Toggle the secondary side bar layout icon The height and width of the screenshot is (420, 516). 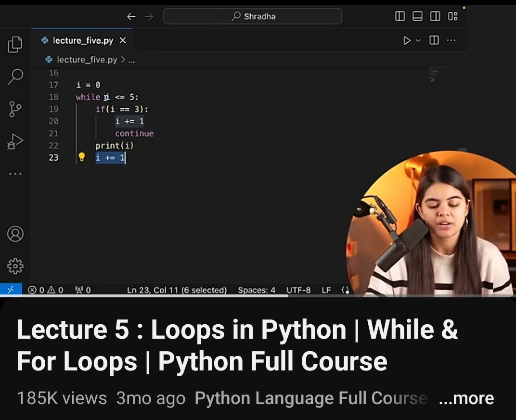point(435,16)
